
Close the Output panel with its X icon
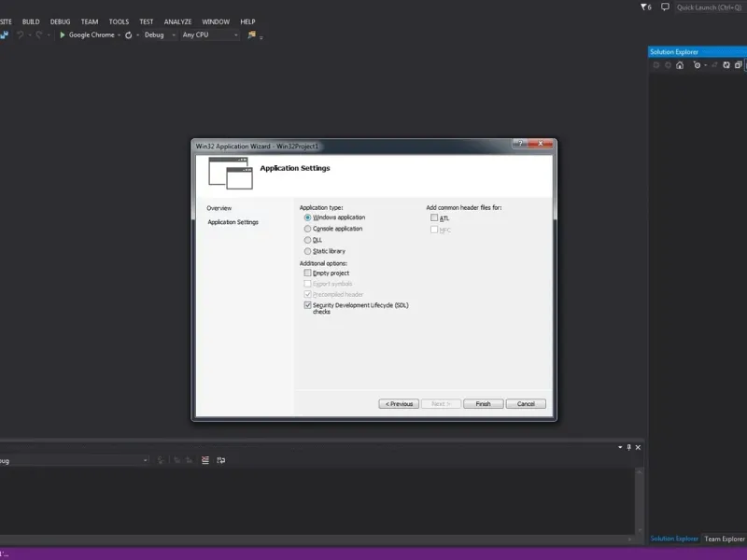click(638, 447)
